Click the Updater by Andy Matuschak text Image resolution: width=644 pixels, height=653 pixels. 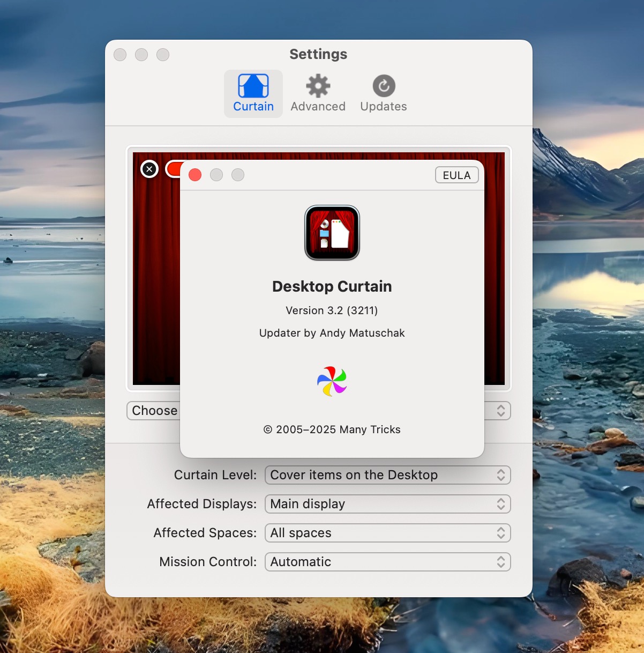point(332,333)
